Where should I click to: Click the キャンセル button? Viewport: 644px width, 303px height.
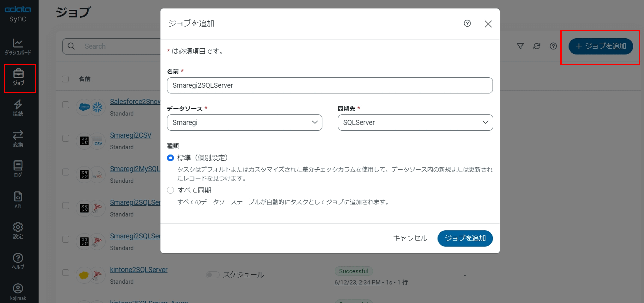pyautogui.click(x=410, y=238)
